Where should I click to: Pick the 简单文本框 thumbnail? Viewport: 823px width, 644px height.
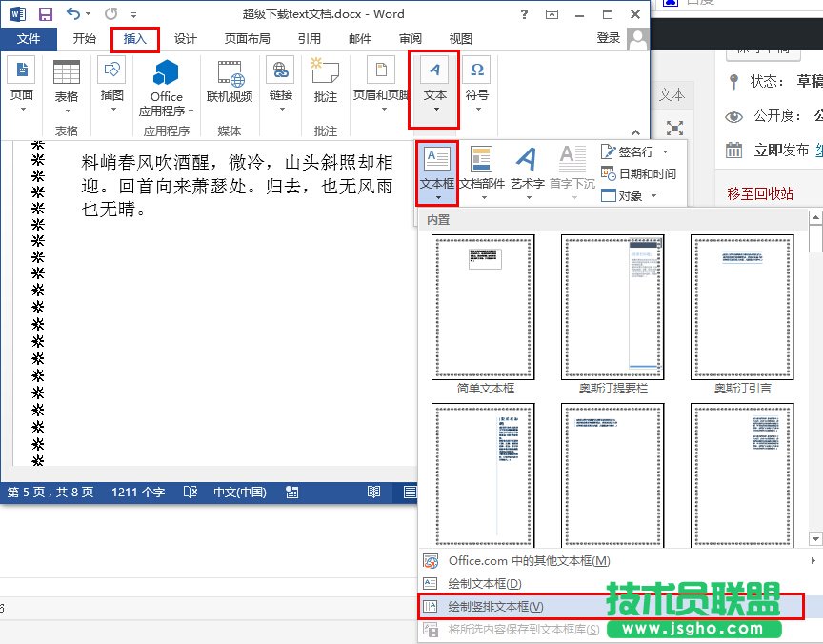[x=483, y=307]
